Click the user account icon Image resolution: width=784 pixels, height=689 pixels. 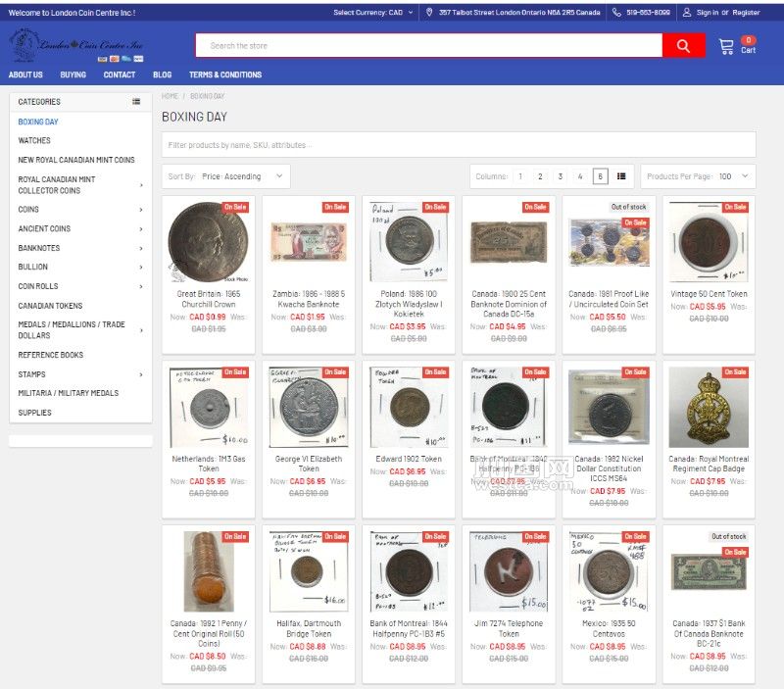(x=687, y=12)
